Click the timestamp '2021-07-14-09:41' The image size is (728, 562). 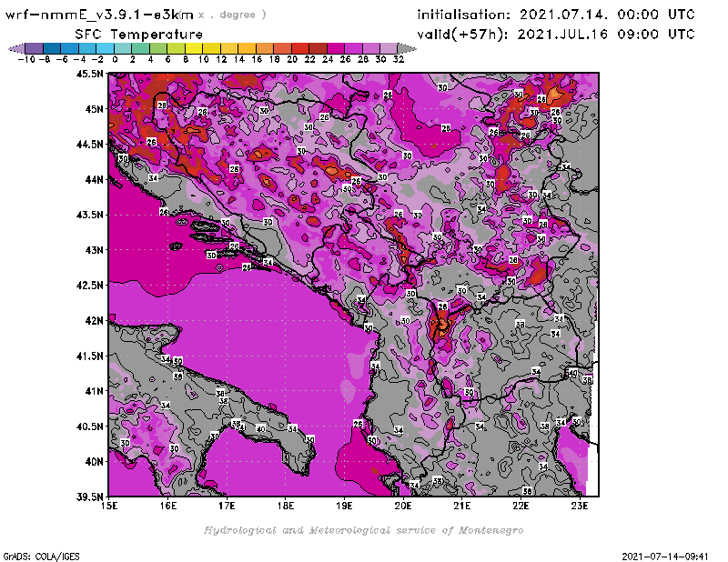coord(665,557)
